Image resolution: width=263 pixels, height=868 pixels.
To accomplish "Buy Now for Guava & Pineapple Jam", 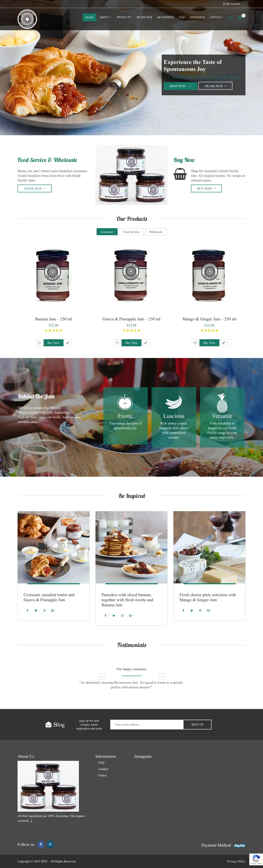I will [x=131, y=343].
